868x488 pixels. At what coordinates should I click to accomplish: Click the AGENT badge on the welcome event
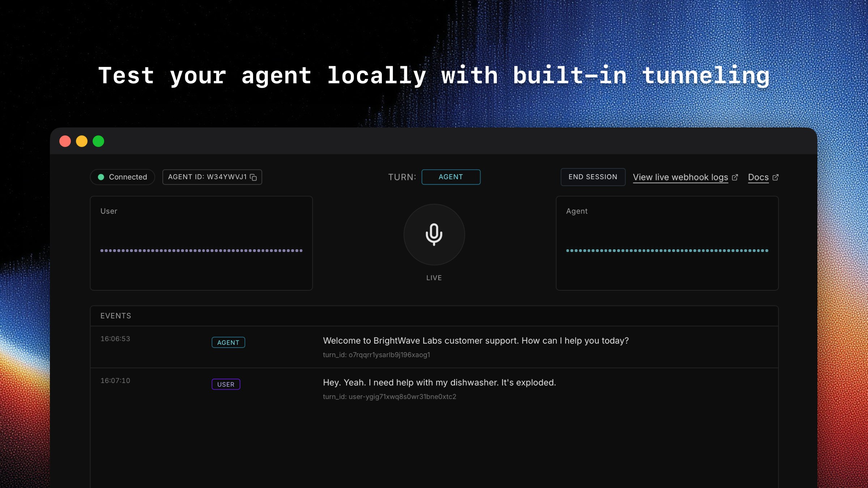[228, 342]
